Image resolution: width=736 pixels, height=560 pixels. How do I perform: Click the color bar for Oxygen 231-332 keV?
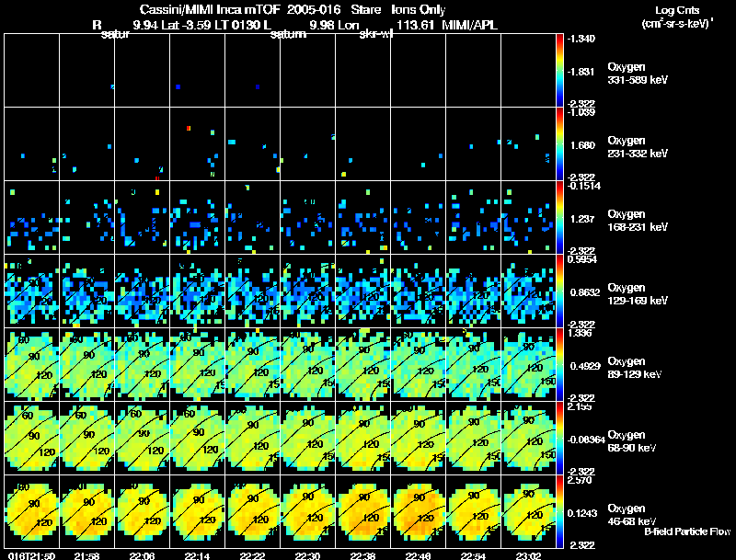[x=560, y=144]
